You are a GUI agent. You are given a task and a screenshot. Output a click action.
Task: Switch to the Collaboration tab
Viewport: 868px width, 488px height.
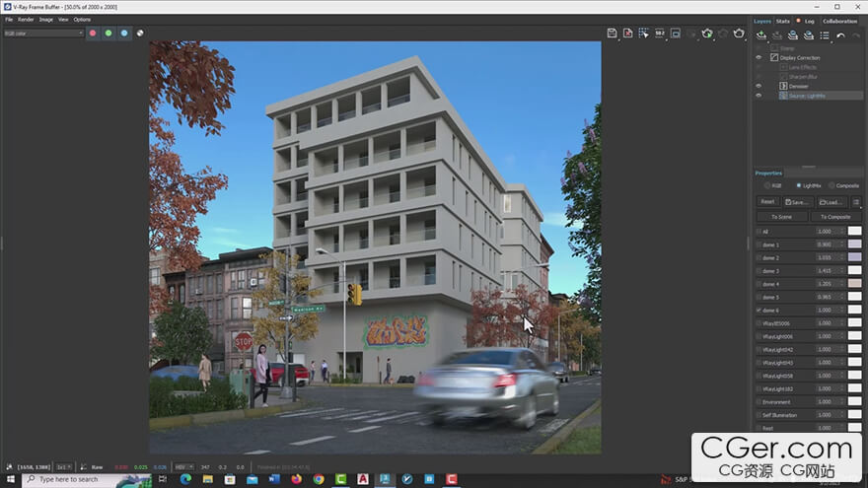pyautogui.click(x=839, y=21)
